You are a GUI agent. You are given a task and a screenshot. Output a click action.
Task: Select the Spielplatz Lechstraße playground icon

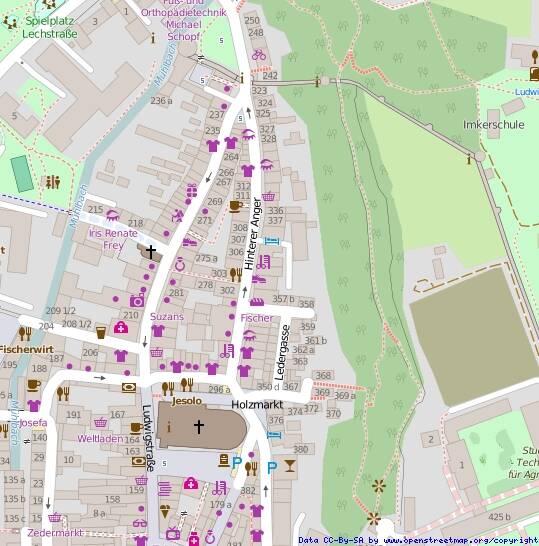coord(10,23)
